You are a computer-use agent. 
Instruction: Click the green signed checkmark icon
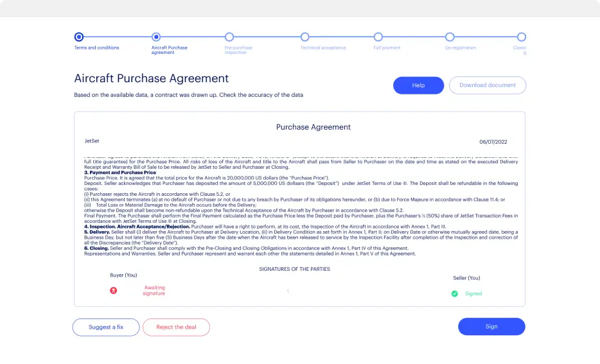(x=454, y=293)
